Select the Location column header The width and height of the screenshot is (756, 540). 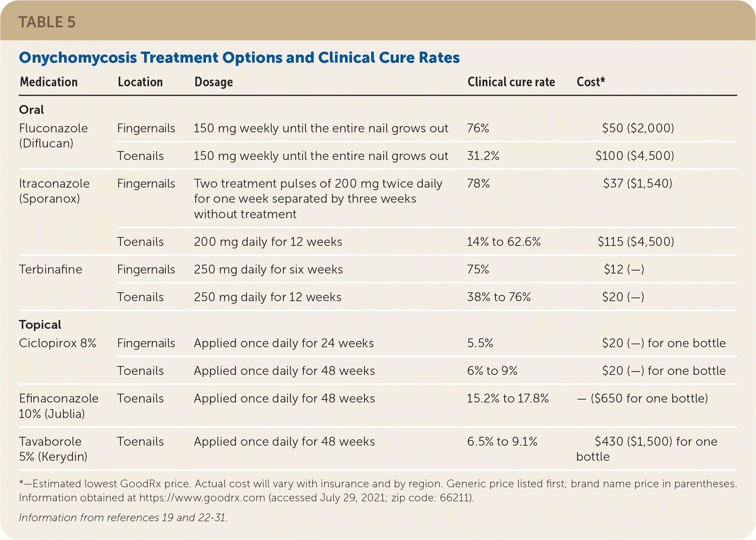(140, 82)
